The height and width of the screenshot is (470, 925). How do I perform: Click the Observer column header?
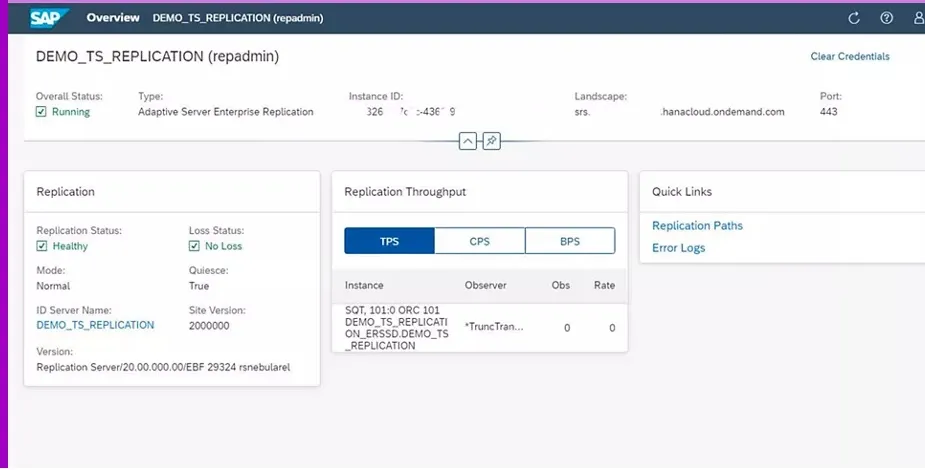point(485,285)
